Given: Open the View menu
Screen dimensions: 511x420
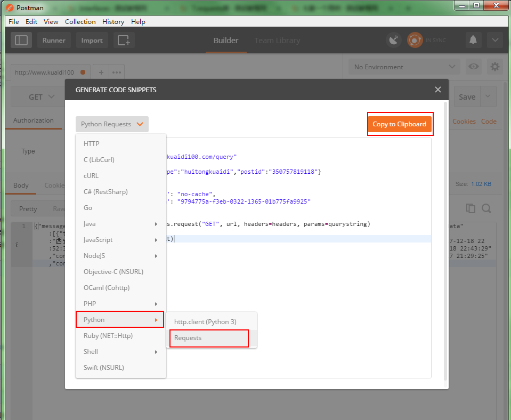Looking at the screenshot, I should pos(51,21).
